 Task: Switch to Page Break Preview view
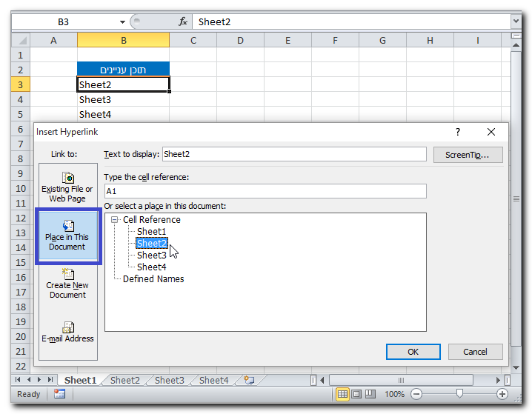click(x=371, y=394)
